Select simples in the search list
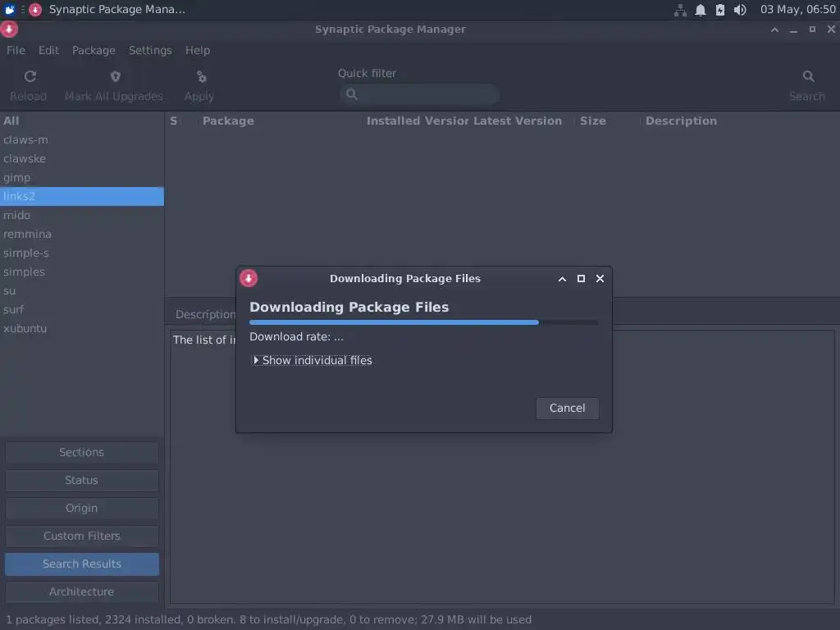Viewport: 840px width, 630px height. (82, 272)
